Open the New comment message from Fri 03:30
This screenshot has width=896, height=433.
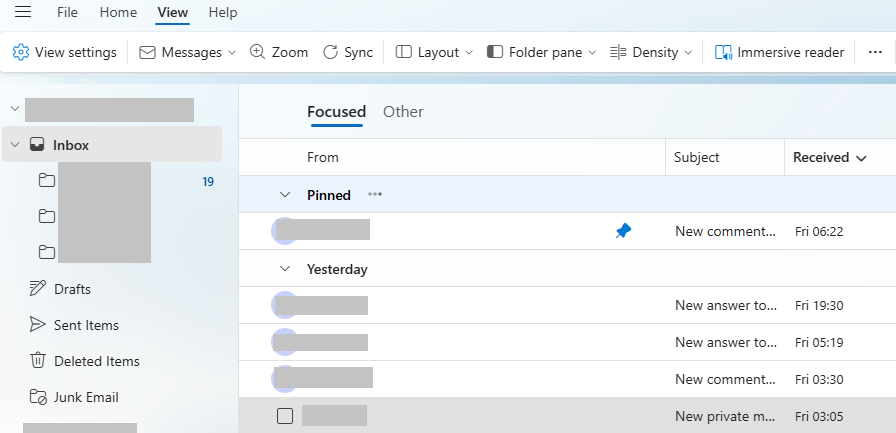(x=567, y=379)
